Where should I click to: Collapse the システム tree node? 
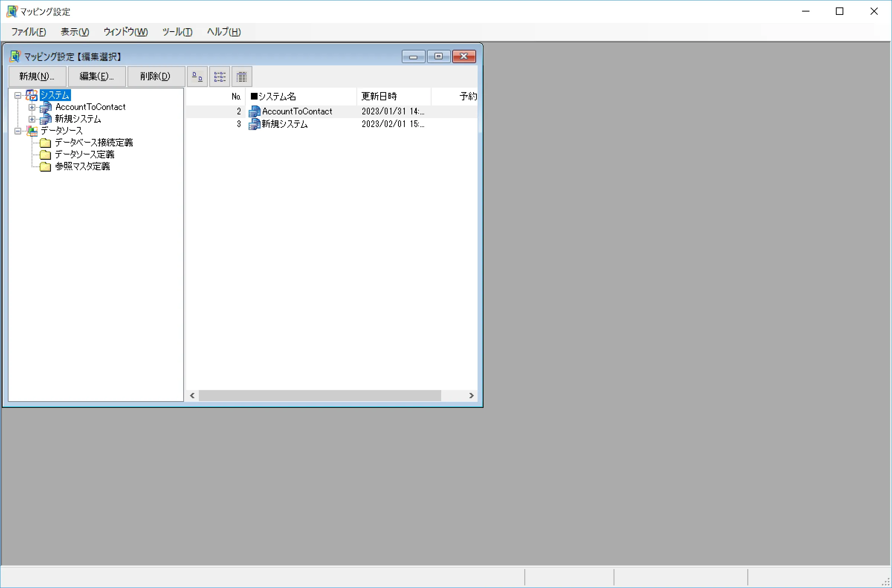click(17, 95)
